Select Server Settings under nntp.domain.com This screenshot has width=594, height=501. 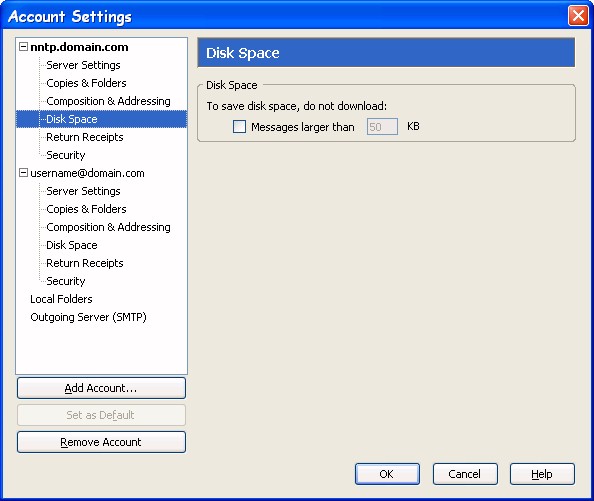coord(83,65)
